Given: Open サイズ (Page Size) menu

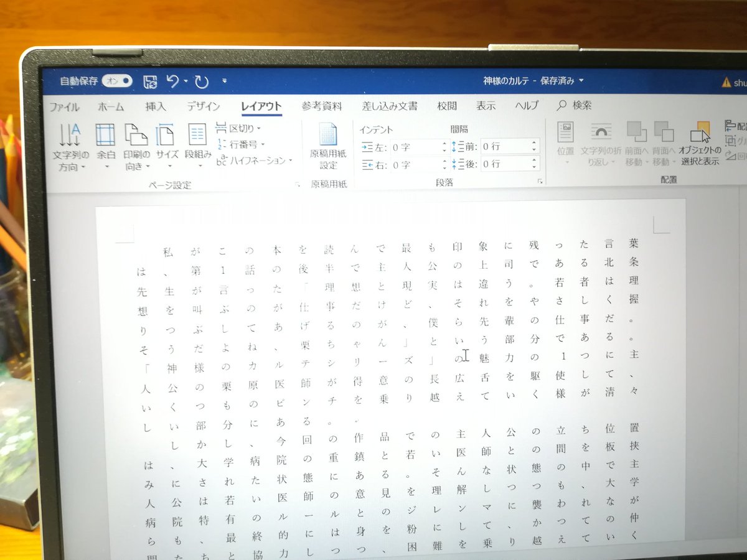Looking at the screenshot, I should point(167,147).
